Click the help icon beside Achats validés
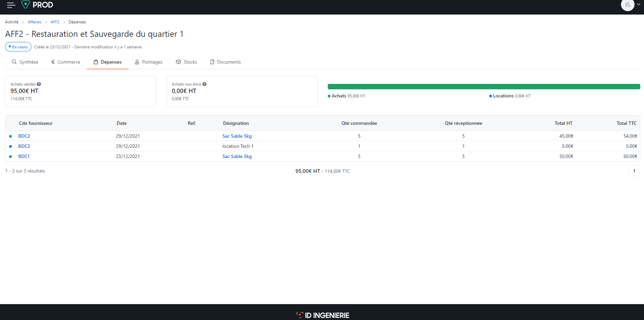644x320 pixels. pyautogui.click(x=39, y=84)
